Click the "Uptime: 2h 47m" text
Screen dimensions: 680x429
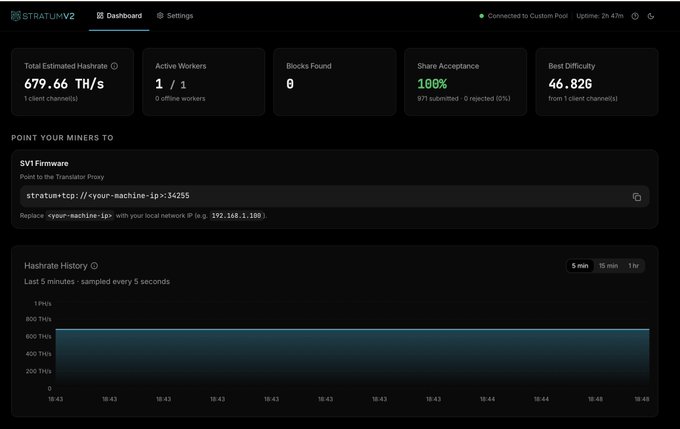pyautogui.click(x=600, y=16)
